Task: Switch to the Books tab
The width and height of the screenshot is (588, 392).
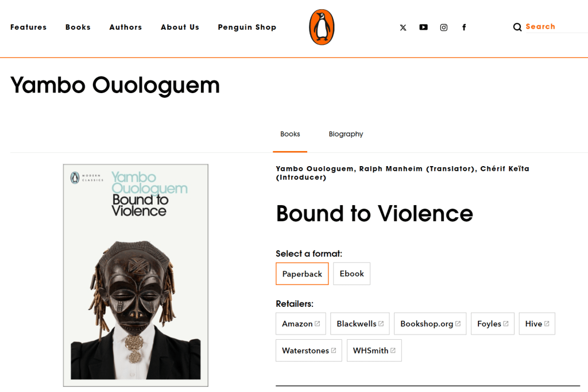Action: (x=290, y=134)
